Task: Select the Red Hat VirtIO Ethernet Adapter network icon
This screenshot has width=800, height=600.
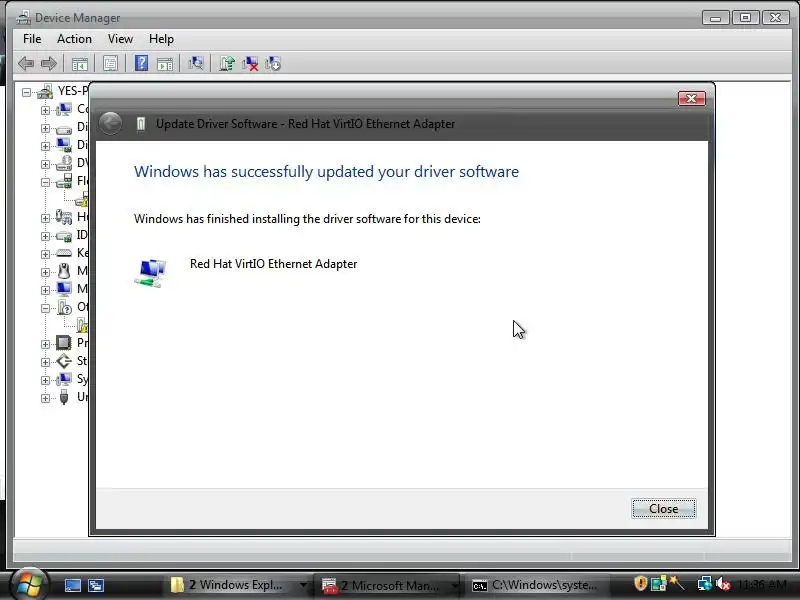Action: coord(151,273)
